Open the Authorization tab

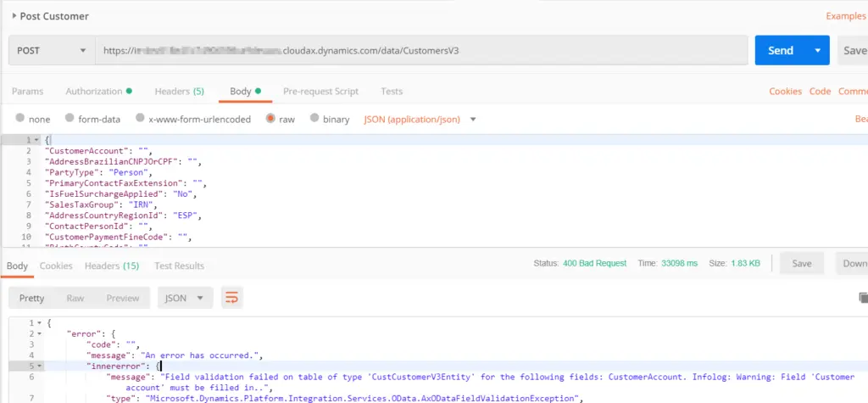98,92
